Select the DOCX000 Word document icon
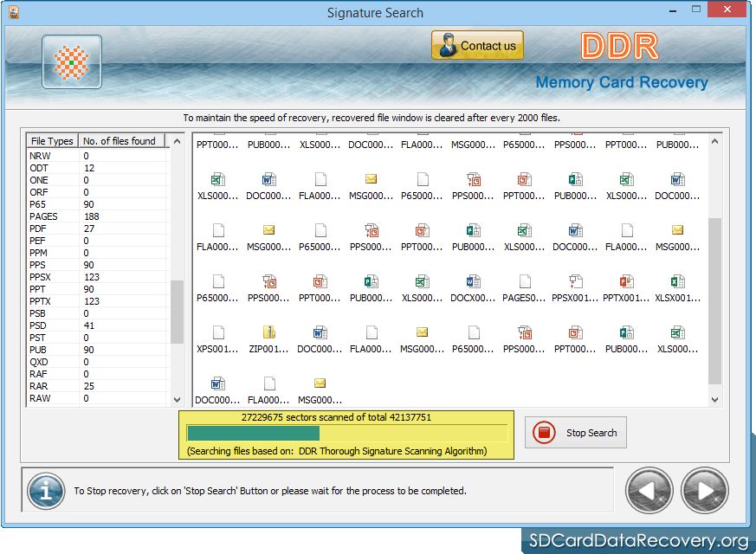The height and width of the screenshot is (554, 756). pyautogui.click(x=473, y=281)
